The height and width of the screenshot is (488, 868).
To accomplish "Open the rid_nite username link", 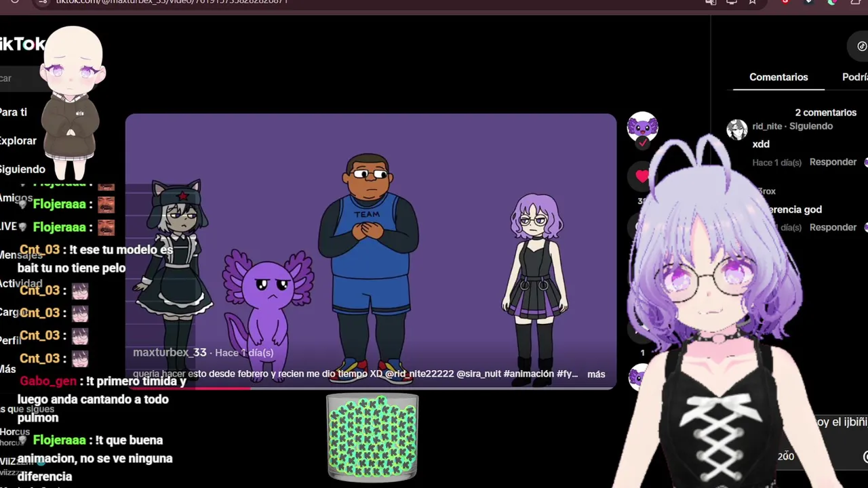I will click(767, 126).
